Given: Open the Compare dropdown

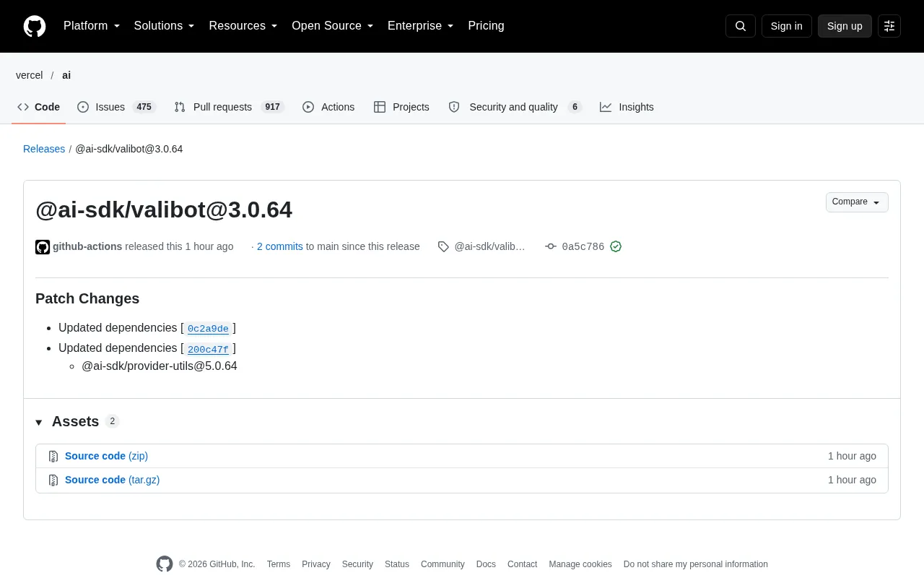Looking at the screenshot, I should [x=857, y=202].
